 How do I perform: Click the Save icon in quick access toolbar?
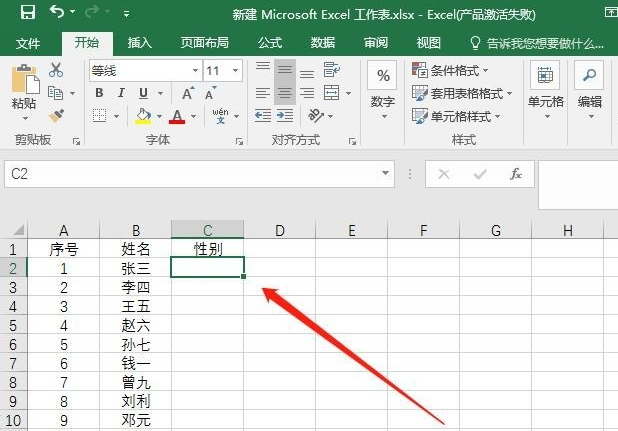[28, 12]
